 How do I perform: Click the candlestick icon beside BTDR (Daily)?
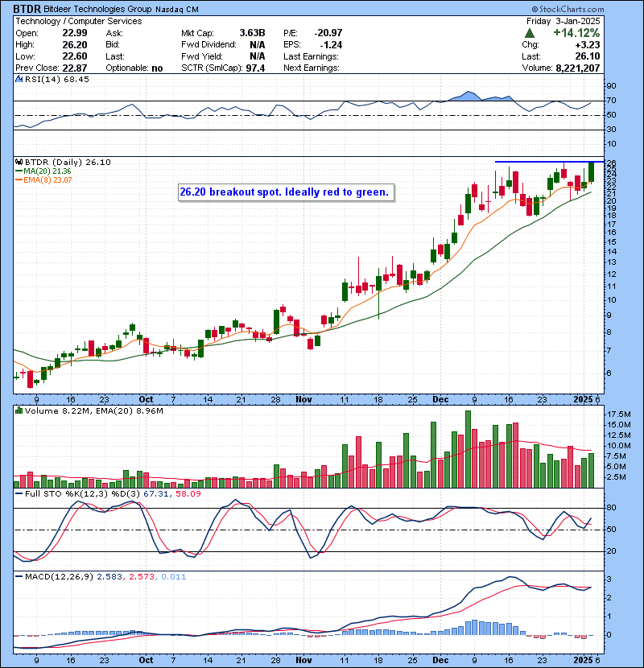19,163
